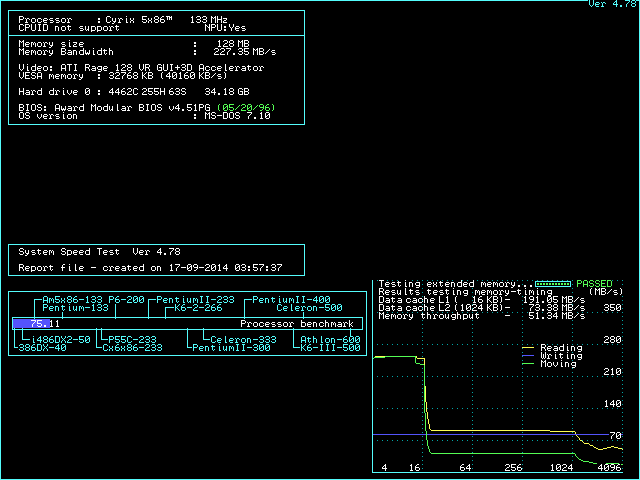640x480 pixels.
Task: Click the hard drive geometry '4462C 255H 63S'
Action: [147, 92]
